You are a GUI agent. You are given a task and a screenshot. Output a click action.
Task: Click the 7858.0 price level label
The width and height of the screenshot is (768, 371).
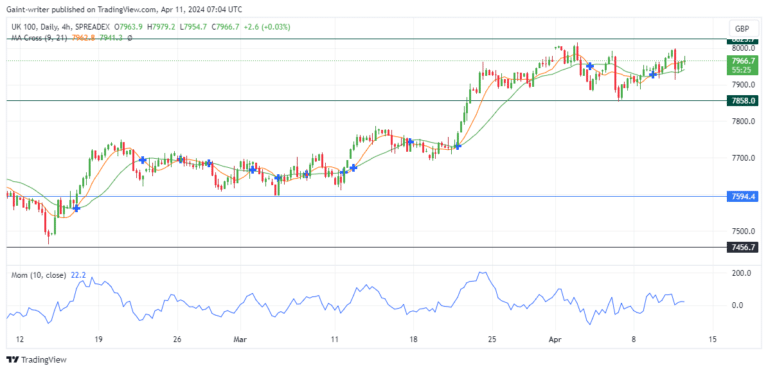point(744,100)
